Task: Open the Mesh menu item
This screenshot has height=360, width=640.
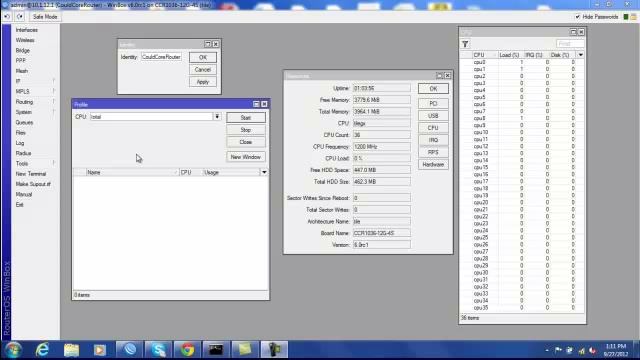Action: coord(22,71)
